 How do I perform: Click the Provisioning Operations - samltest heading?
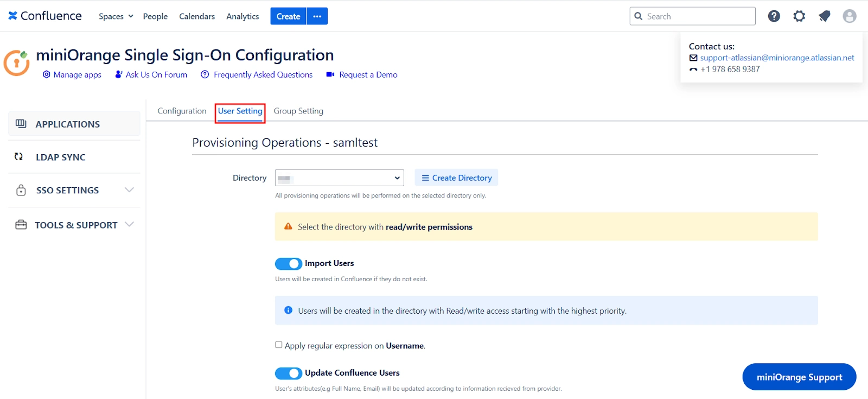pos(285,142)
